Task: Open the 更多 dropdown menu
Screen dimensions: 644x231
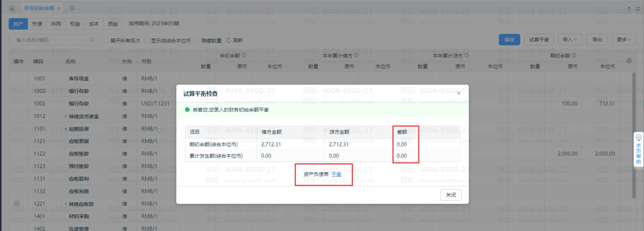Action: [x=624, y=40]
